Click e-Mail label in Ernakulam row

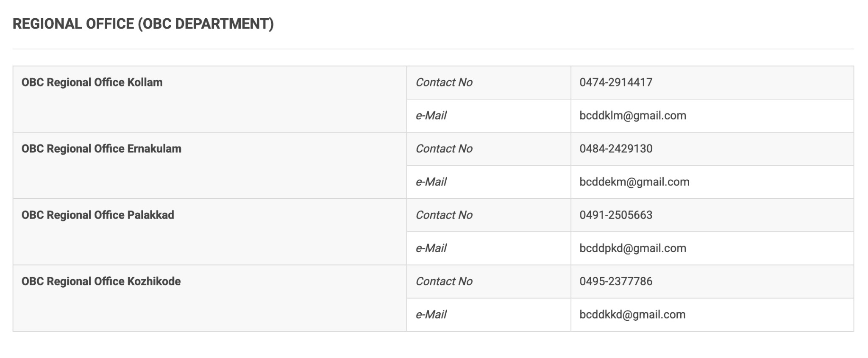[431, 182]
